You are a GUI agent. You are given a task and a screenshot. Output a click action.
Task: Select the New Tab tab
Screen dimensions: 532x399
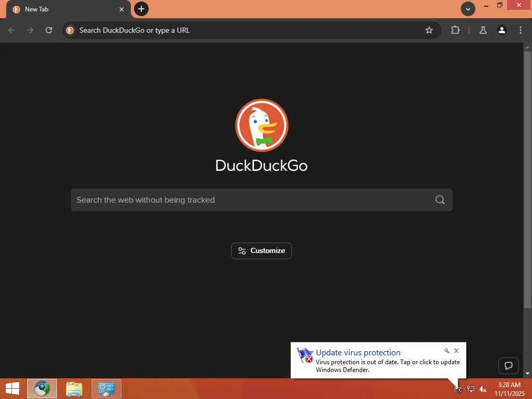[x=68, y=9]
